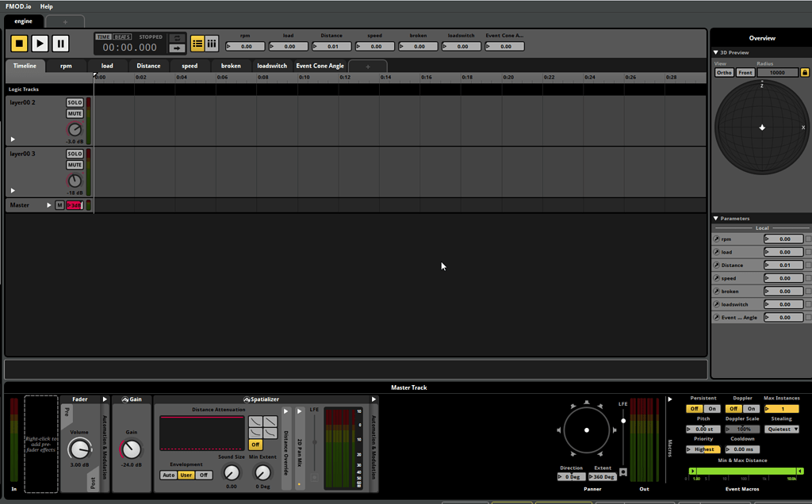Image resolution: width=812 pixels, height=504 pixels.
Task: Switch to the Distance tab
Action: click(148, 67)
